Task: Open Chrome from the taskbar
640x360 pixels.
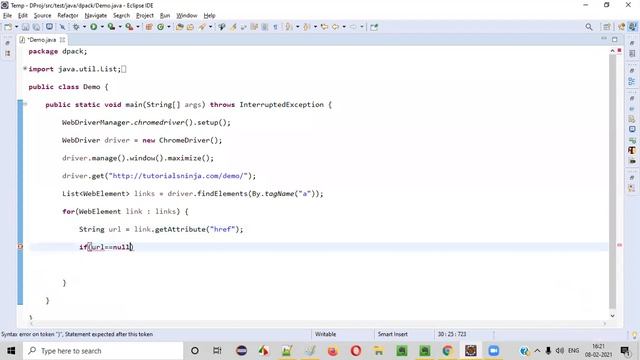Action: (447, 351)
